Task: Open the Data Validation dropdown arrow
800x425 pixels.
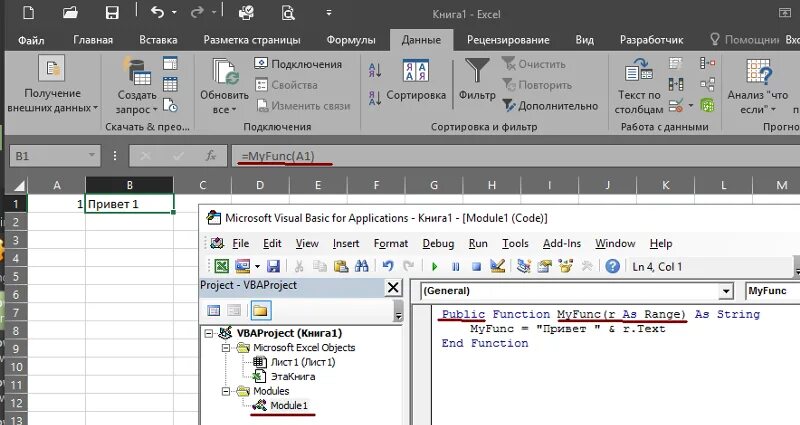Action: (x=691, y=106)
